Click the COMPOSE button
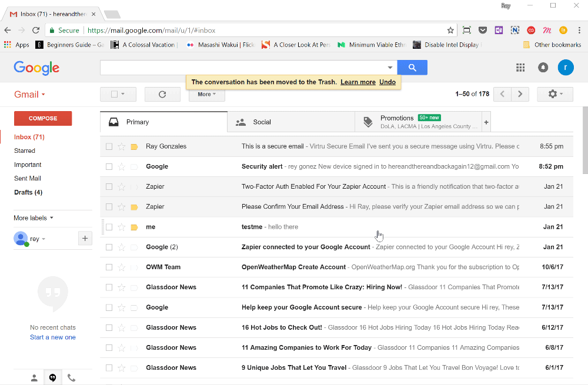The image size is (588, 385). pyautogui.click(x=43, y=119)
